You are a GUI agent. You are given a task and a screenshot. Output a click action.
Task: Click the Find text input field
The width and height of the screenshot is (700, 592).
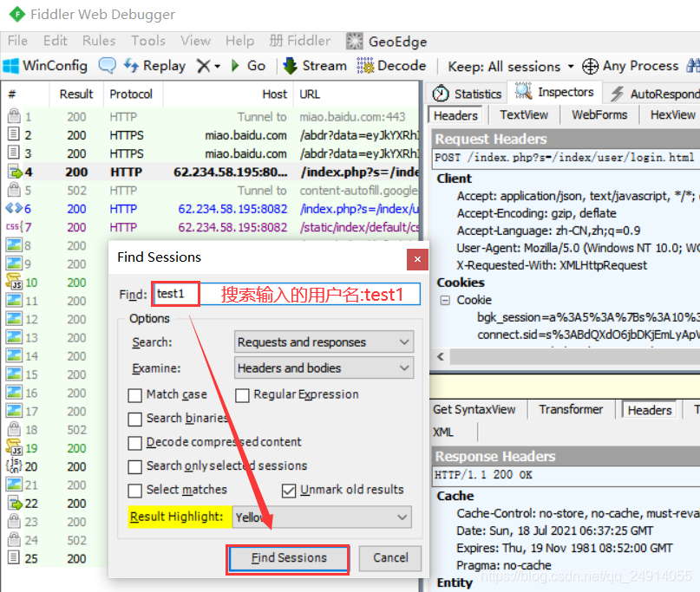[287, 294]
